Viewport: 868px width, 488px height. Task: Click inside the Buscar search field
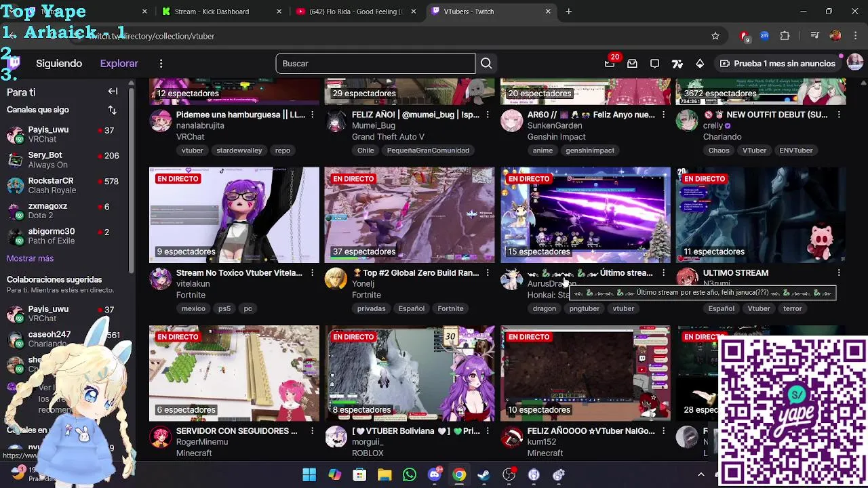coord(376,64)
